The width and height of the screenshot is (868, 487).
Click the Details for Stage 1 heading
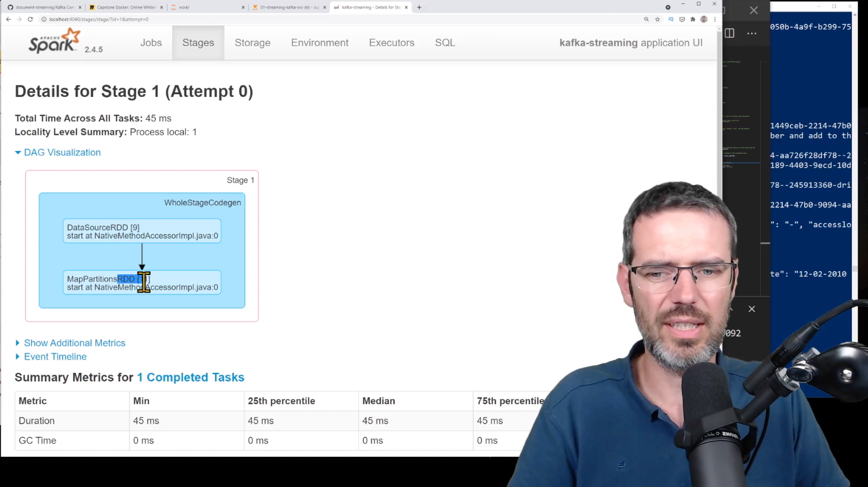coord(134,91)
